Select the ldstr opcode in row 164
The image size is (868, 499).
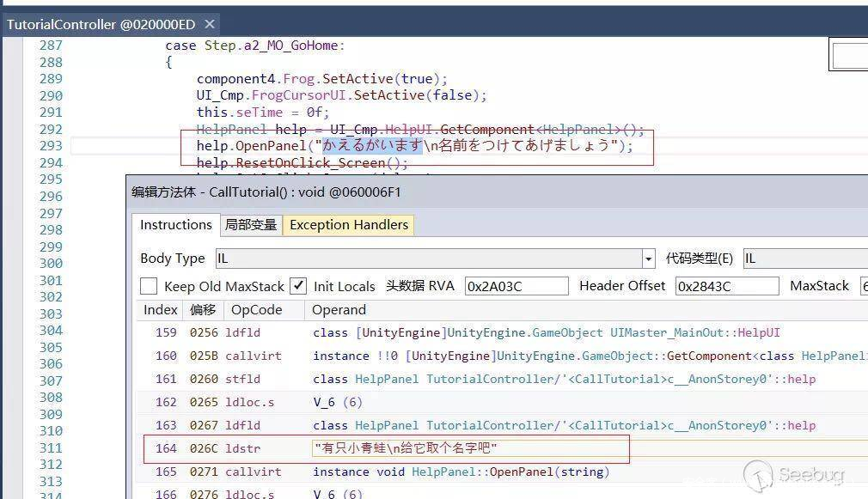(x=242, y=448)
